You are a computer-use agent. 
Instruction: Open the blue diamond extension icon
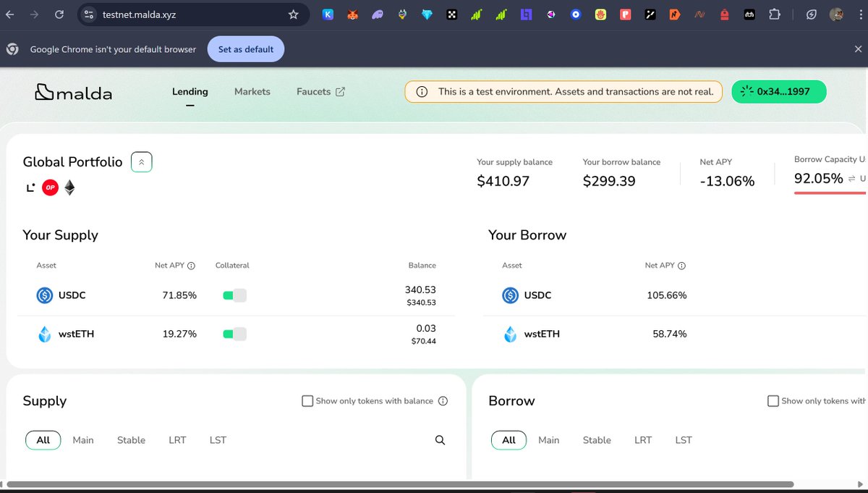(427, 14)
